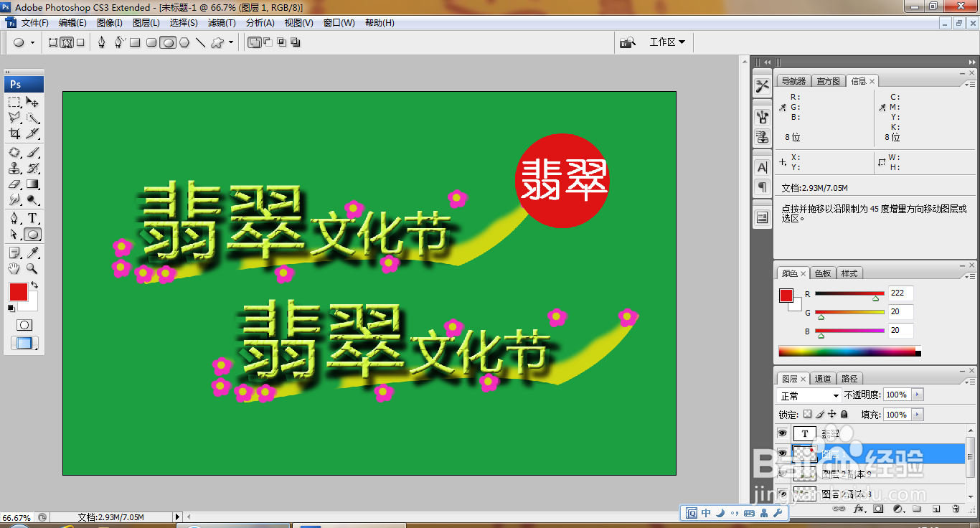Select the Brush tool

[33, 153]
